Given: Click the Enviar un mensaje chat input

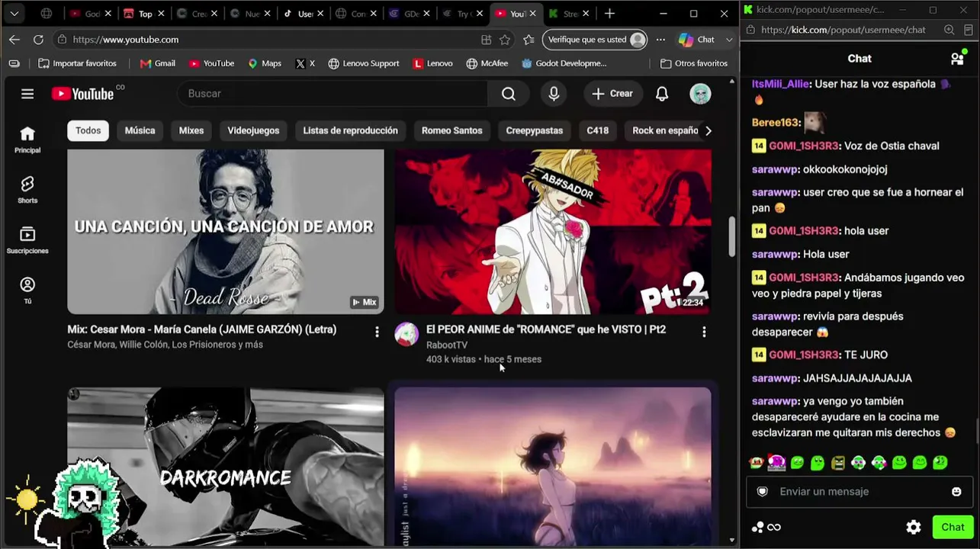Looking at the screenshot, I should pos(858,492).
